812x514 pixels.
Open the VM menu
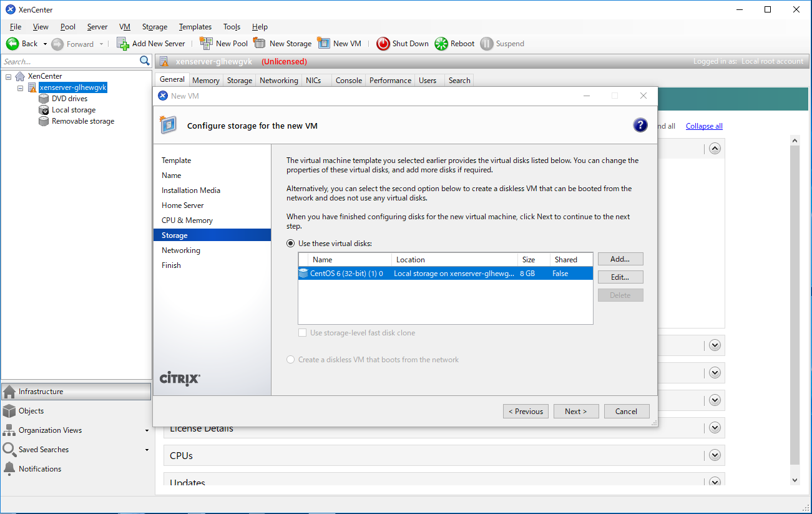tap(125, 27)
